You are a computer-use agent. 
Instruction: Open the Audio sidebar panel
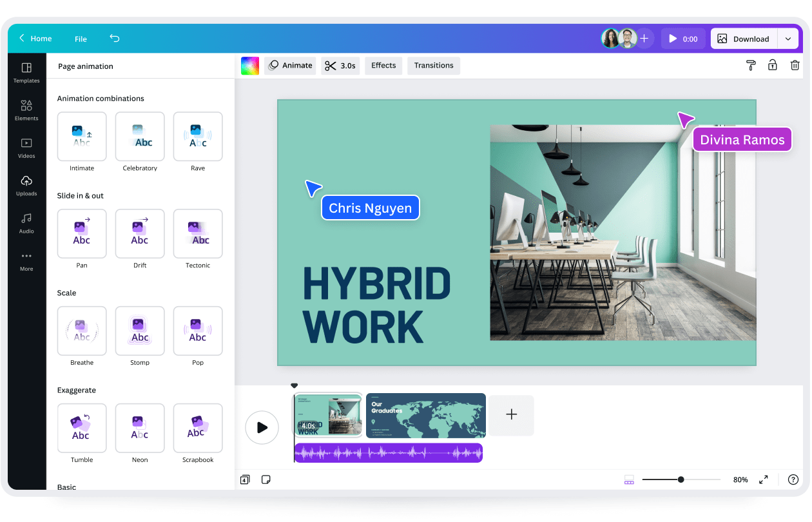point(26,222)
